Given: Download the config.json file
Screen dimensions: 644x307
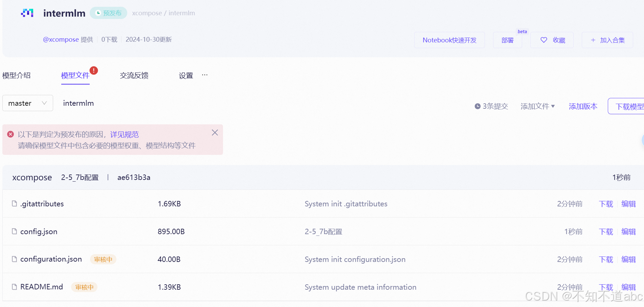Looking at the screenshot, I should pos(606,231).
